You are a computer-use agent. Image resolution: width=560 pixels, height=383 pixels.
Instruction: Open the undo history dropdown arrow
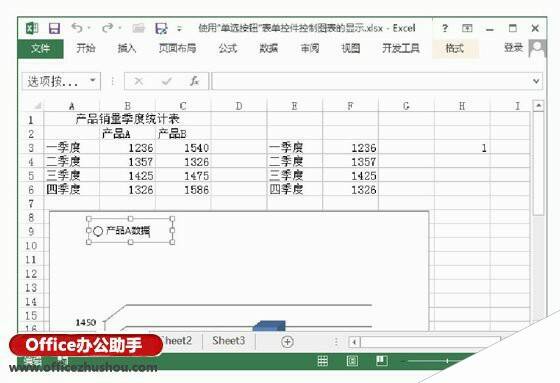tap(89, 28)
